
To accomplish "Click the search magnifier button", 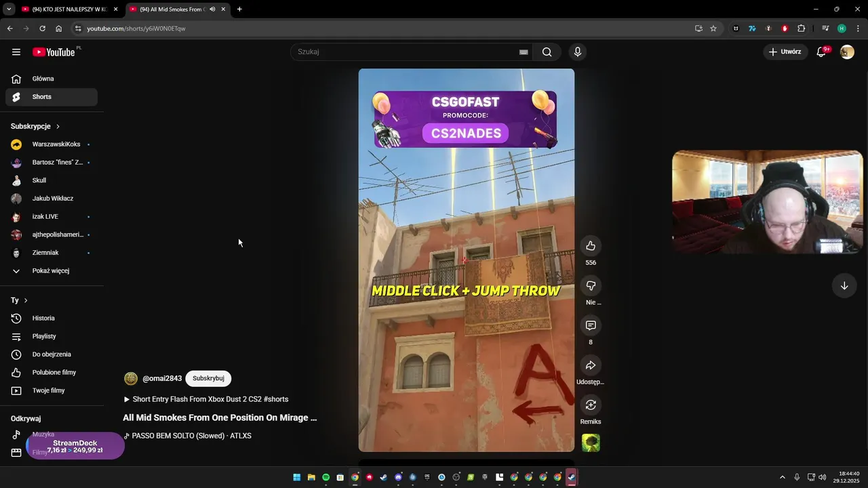I will (547, 52).
